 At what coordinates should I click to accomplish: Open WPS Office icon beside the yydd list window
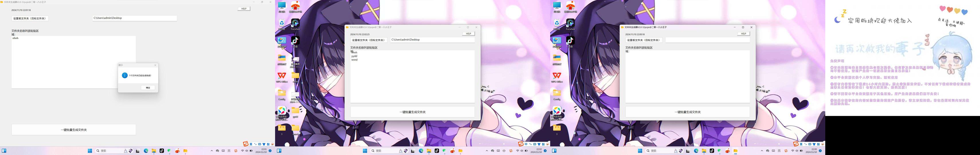(281, 76)
